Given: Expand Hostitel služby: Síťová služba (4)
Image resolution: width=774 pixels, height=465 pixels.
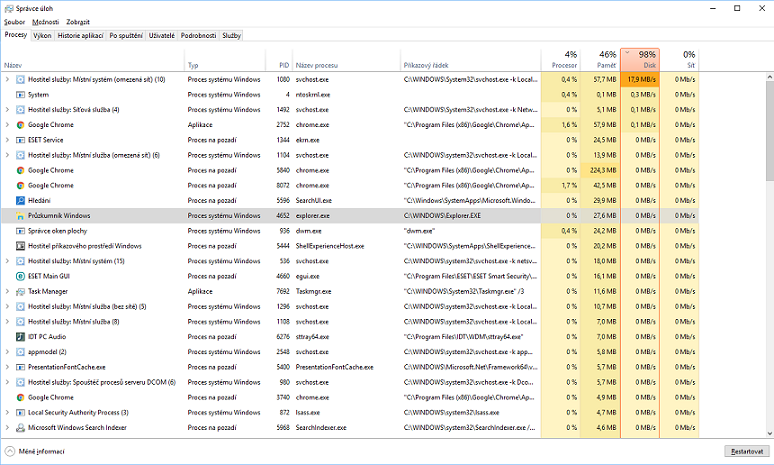Looking at the screenshot, I should tap(8, 109).
